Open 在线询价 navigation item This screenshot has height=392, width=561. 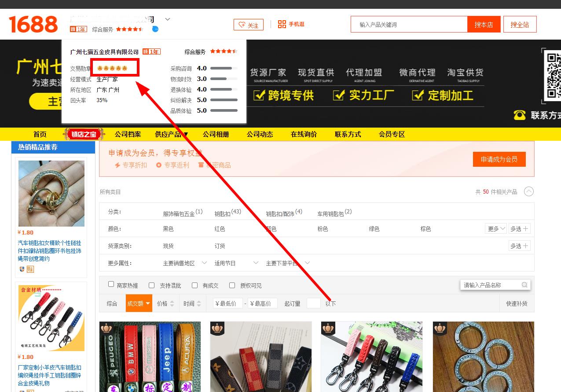tap(304, 134)
